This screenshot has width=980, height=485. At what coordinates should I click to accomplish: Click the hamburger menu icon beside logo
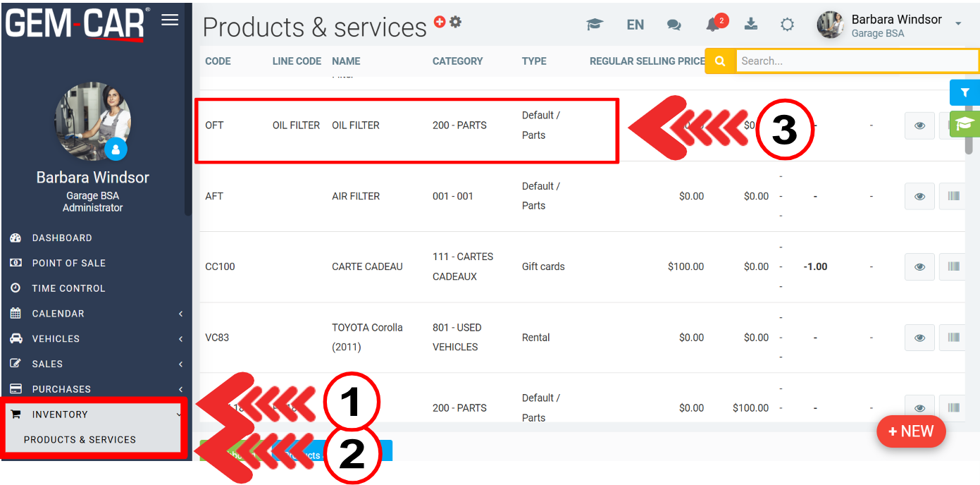[x=170, y=20]
